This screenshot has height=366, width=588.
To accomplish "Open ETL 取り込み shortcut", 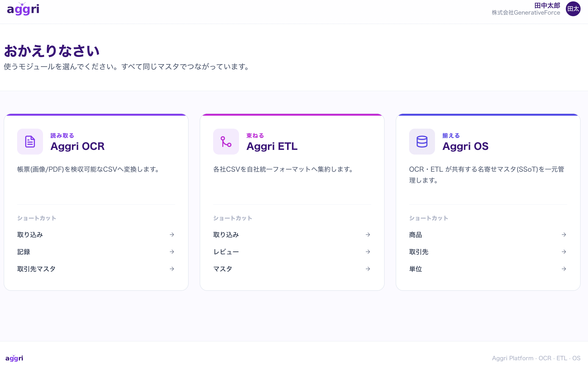I will coord(292,235).
